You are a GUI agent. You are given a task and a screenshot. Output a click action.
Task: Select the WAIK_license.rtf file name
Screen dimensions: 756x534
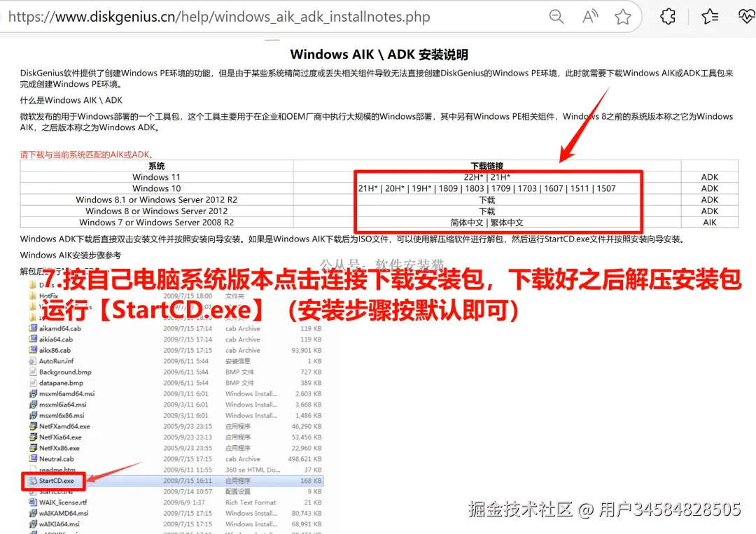pos(63,503)
